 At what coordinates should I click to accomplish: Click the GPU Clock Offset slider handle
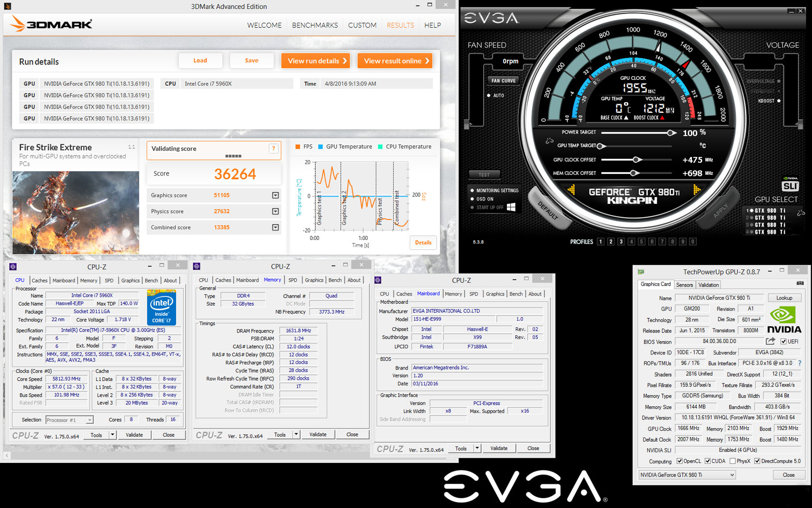(637, 159)
